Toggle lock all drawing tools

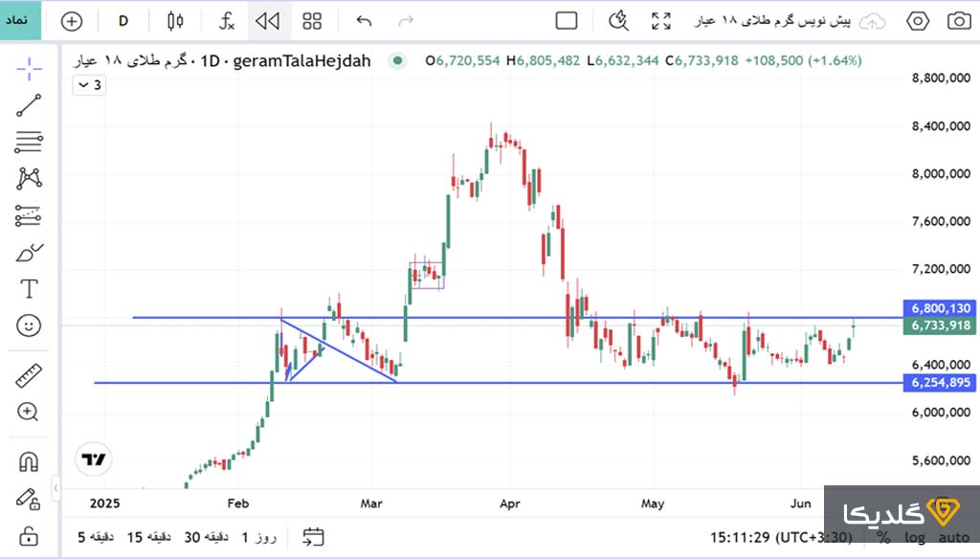(29, 534)
